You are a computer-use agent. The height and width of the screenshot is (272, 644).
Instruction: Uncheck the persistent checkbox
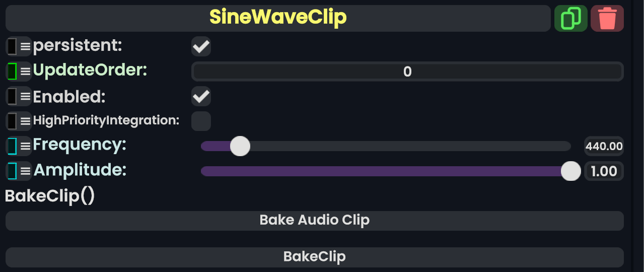(x=201, y=47)
